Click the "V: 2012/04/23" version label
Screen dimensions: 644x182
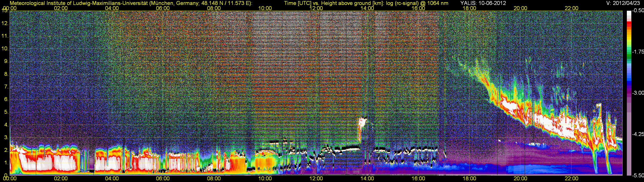click(623, 3)
